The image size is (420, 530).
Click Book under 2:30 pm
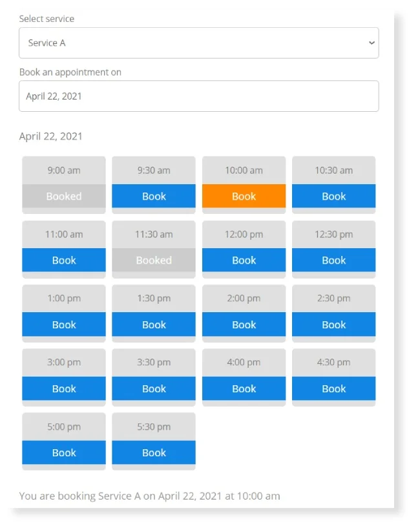click(x=334, y=324)
